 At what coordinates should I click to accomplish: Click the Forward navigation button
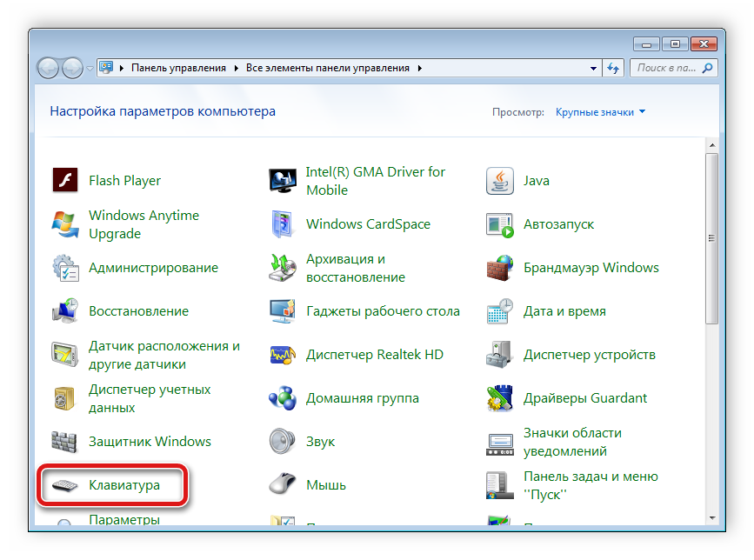[72, 68]
